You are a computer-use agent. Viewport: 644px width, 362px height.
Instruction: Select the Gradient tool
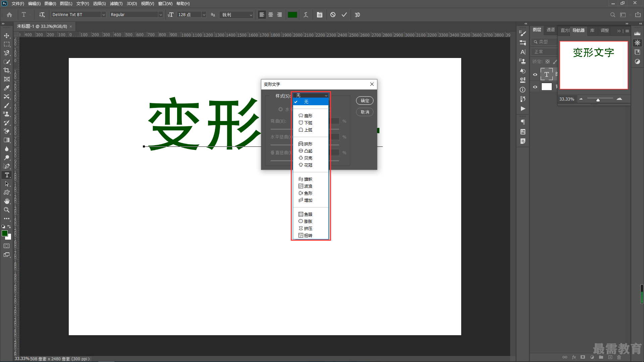click(x=7, y=140)
